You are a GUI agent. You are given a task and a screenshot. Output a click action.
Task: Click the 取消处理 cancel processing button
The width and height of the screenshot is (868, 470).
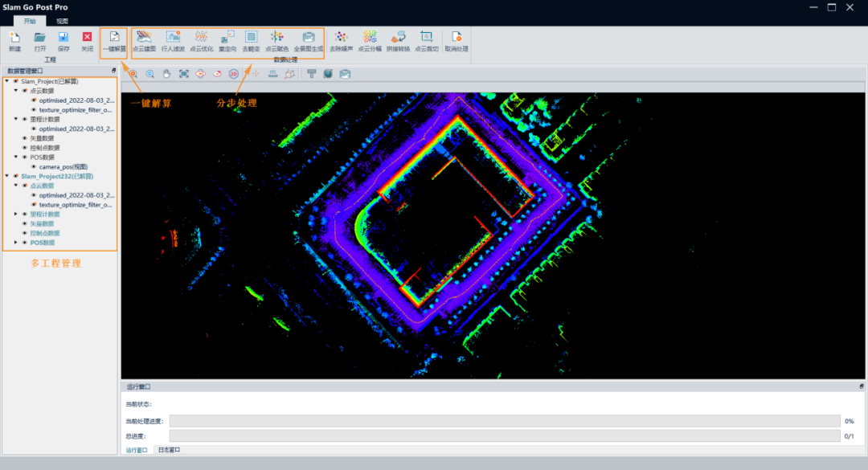coord(456,41)
